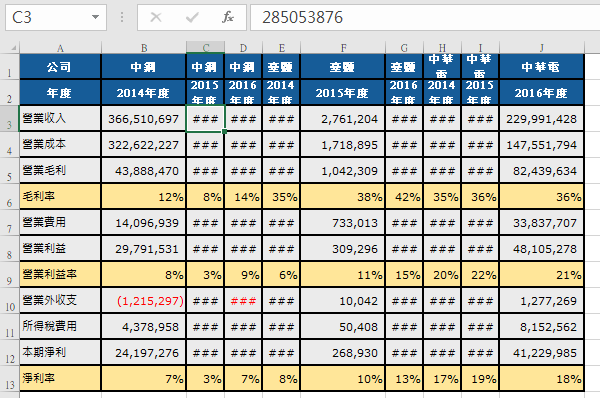Viewport: 600px width, 398px height.
Task: Select column B header
Action: 144,48
